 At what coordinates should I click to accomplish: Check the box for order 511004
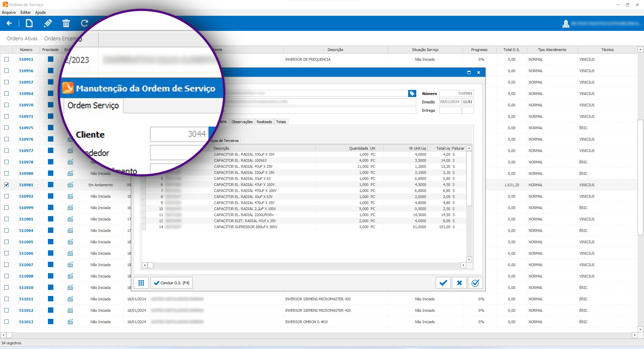[6, 230]
